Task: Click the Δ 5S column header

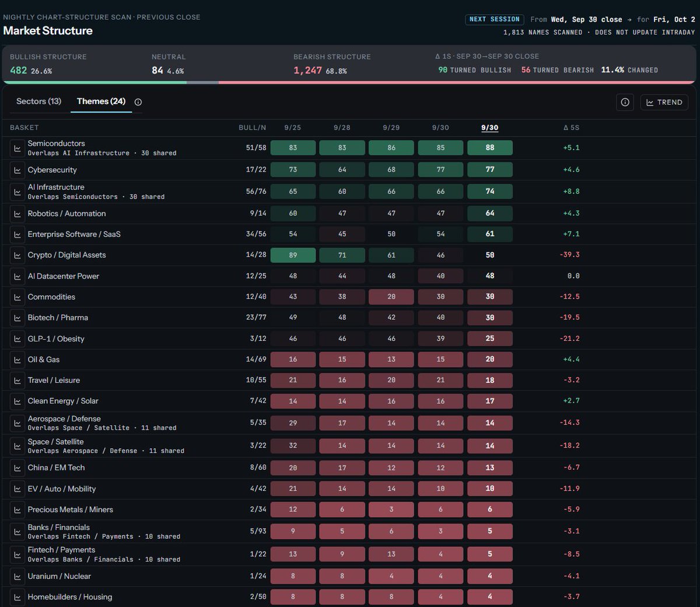Action: click(x=571, y=127)
